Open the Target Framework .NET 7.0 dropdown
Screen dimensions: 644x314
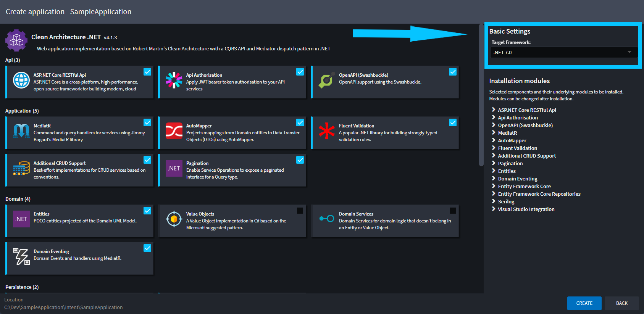(563, 52)
